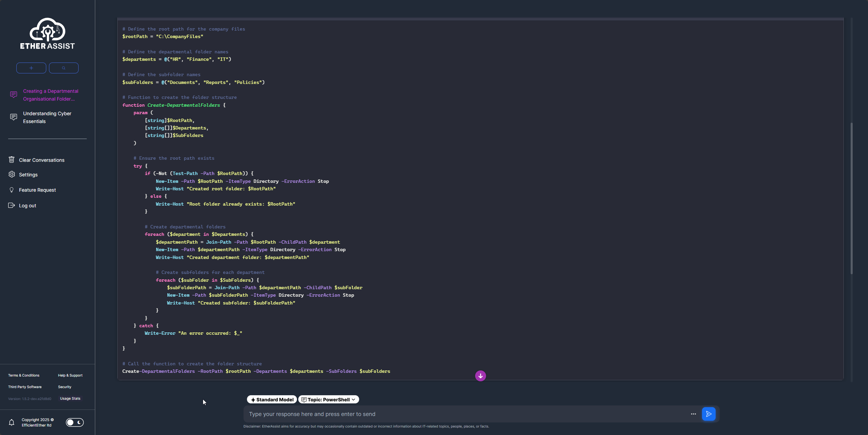Click the Write-Error "An error occurred" line
This screenshot has height=435, width=868.
click(193, 333)
